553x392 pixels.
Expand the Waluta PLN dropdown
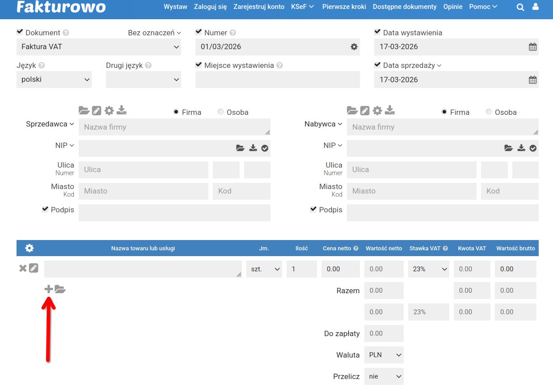point(384,355)
